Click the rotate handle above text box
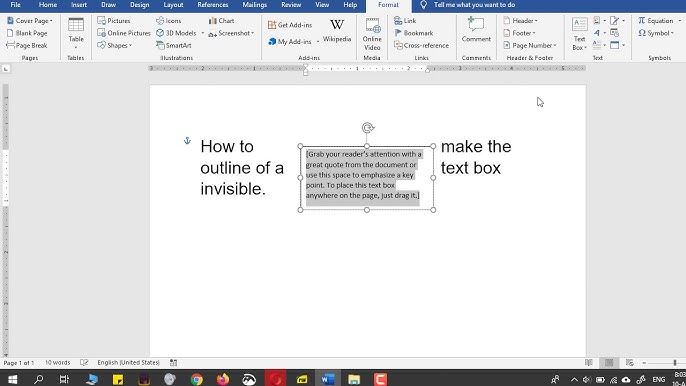The height and width of the screenshot is (386, 686). point(368,128)
